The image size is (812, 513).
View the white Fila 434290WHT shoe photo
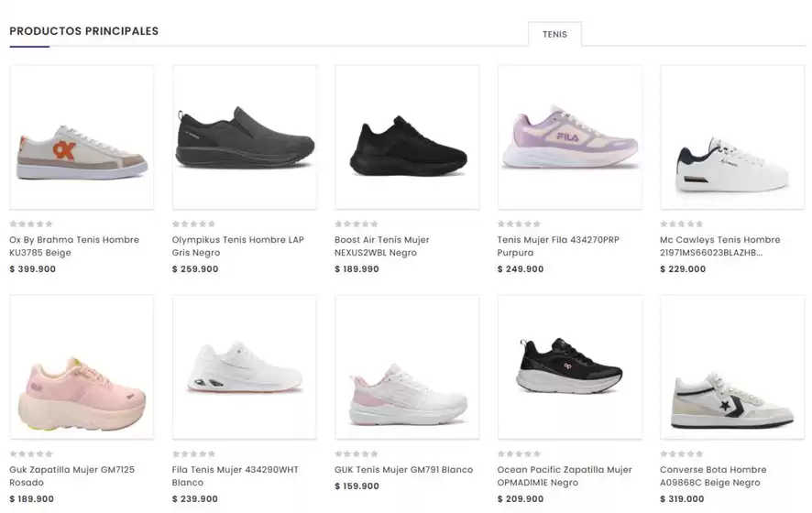245,367
